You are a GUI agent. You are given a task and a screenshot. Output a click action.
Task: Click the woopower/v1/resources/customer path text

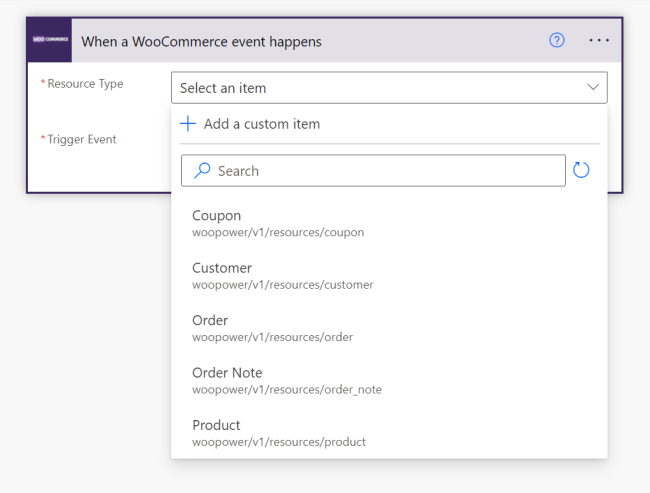[x=282, y=285]
